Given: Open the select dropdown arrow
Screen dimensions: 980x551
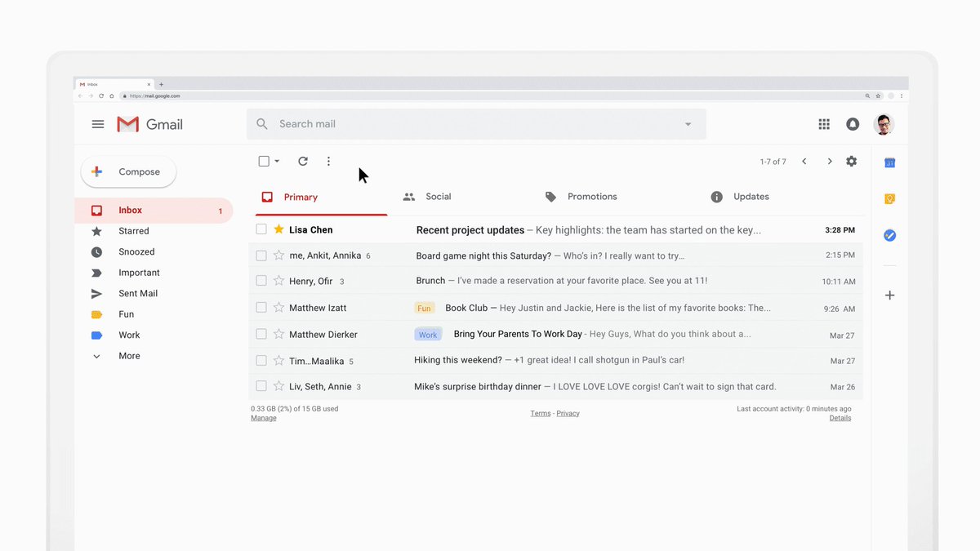Looking at the screenshot, I should (277, 161).
